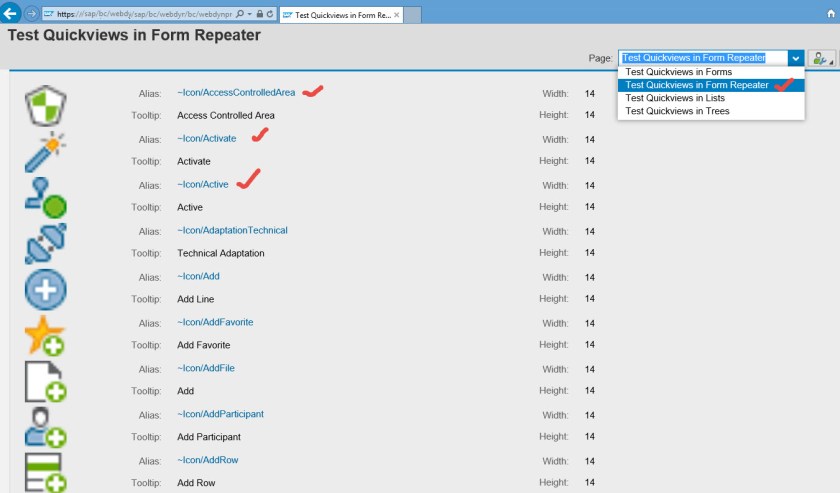The image size is (840, 493).
Task: Click the Technical Adaptation tooltip text
Action: [x=221, y=253]
